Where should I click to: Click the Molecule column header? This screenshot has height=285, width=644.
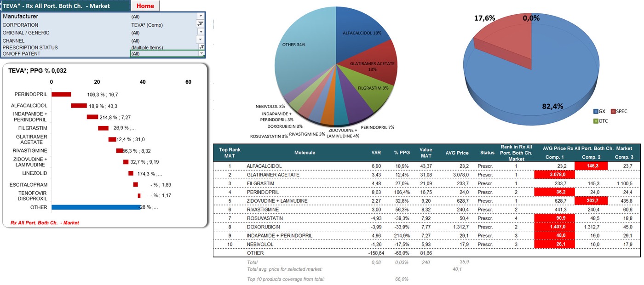coord(305,153)
